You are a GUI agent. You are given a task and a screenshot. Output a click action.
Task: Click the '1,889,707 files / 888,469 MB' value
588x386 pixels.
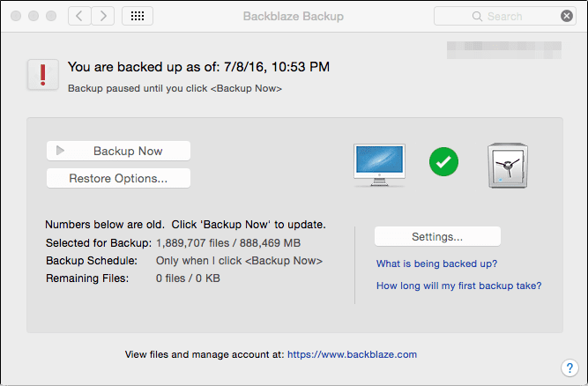tap(228, 243)
